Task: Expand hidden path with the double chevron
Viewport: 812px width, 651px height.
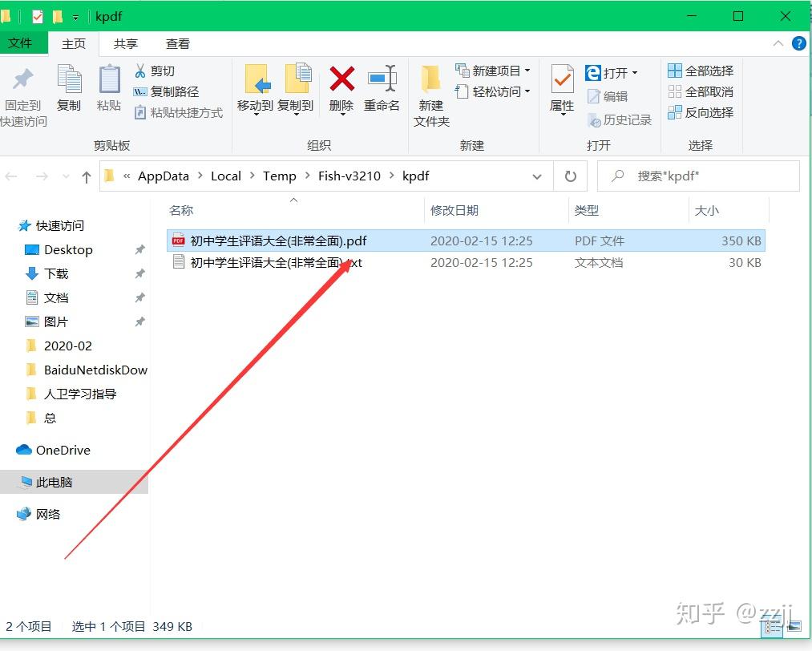Action: tap(127, 176)
